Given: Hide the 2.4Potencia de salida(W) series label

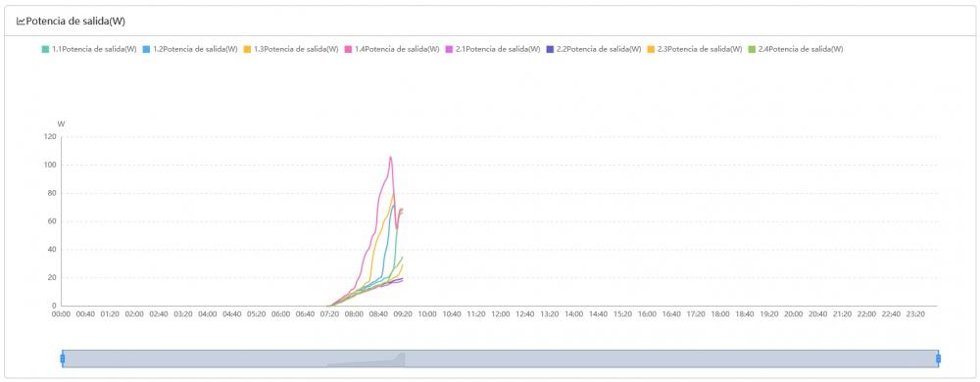Looking at the screenshot, I should pyautogui.click(x=801, y=49).
